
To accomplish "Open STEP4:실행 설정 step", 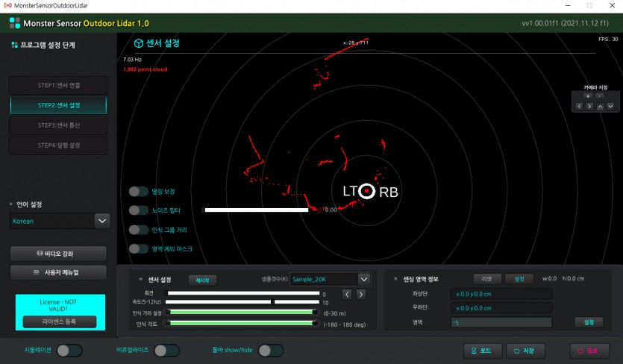I will tap(58, 145).
